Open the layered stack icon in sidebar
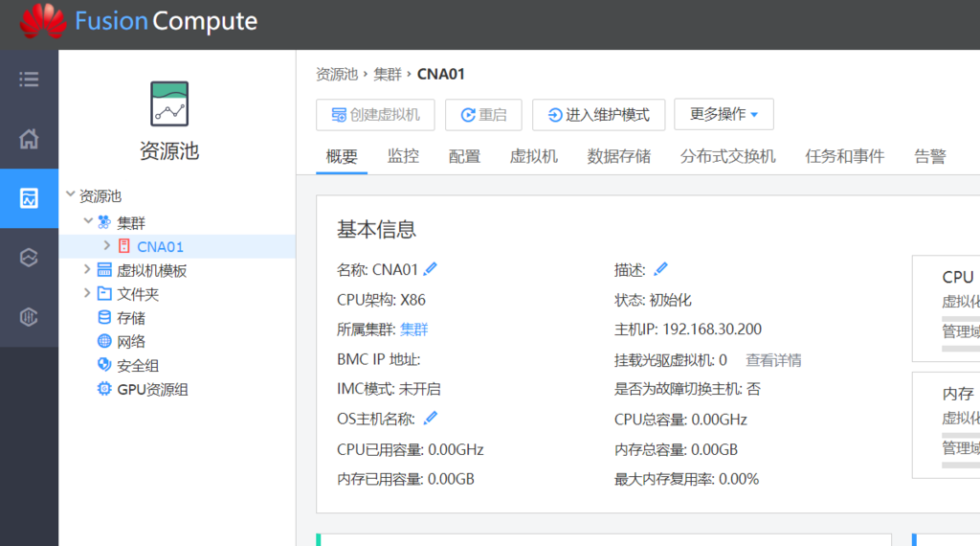 (29, 258)
